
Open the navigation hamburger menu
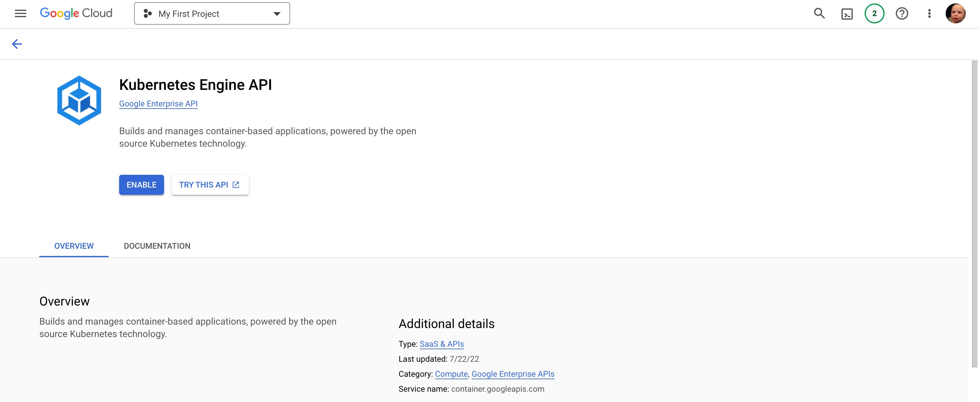20,13
